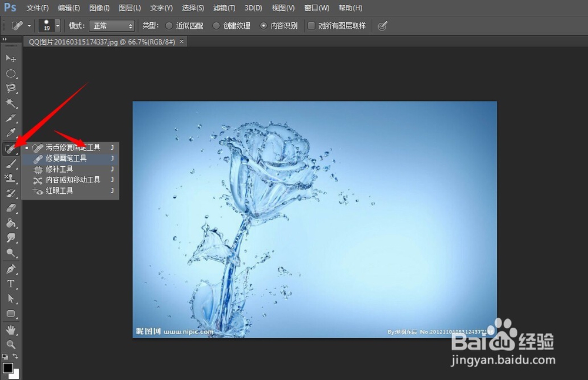Open the 滤镜(T) menu

coord(224,8)
